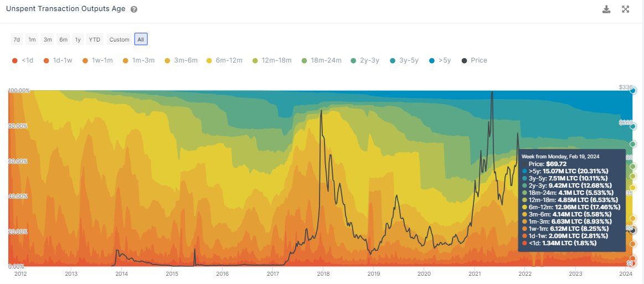This screenshot has width=644, height=284.
Task: Click the <1d 1.34M LTC tooltip row
Action: (559, 244)
